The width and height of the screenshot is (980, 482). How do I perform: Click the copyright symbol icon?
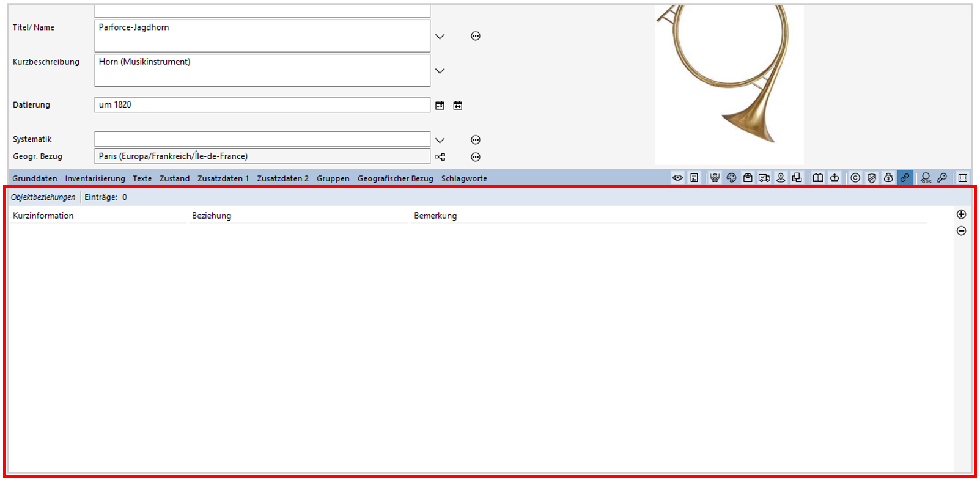(855, 178)
